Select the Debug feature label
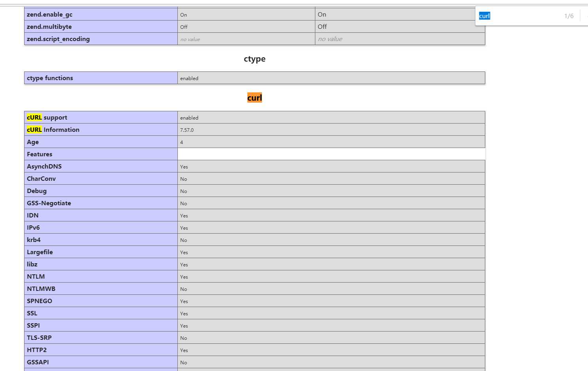 click(x=37, y=191)
